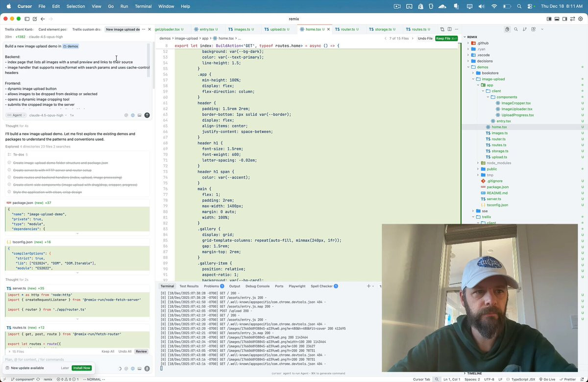This screenshot has height=382, width=588.
Task: Check the 'Create server.ts with HTTP server' to-do
Action: point(9,170)
